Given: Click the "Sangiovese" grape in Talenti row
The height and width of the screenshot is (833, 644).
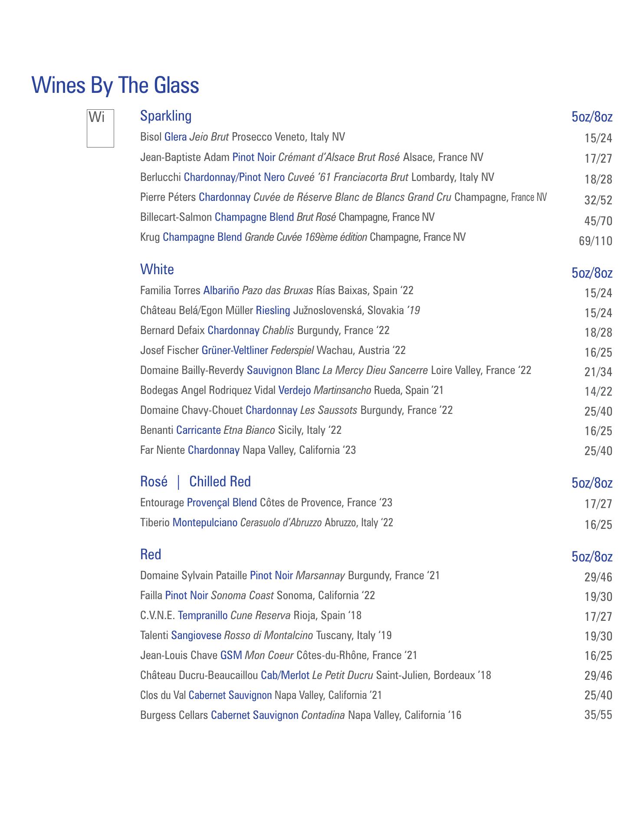Looking at the screenshot, I should pos(196,635).
